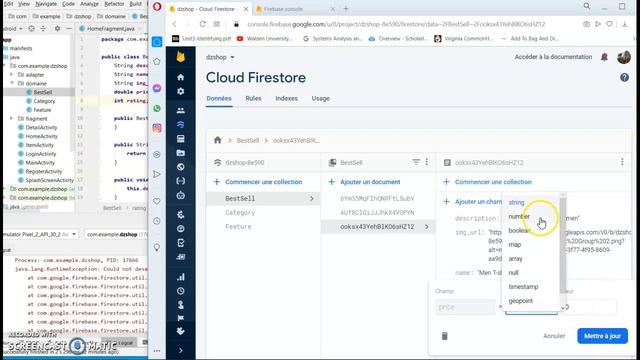The width and height of the screenshot is (640, 360).
Task: Open Opera sidebar history clock icon
Action: (x=157, y=221)
